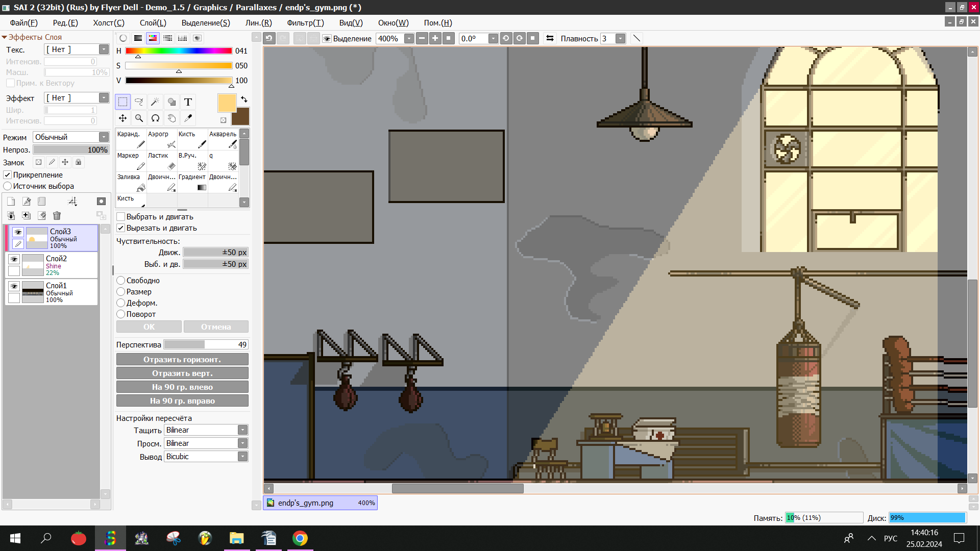Swap foreground and background colors

(x=244, y=99)
